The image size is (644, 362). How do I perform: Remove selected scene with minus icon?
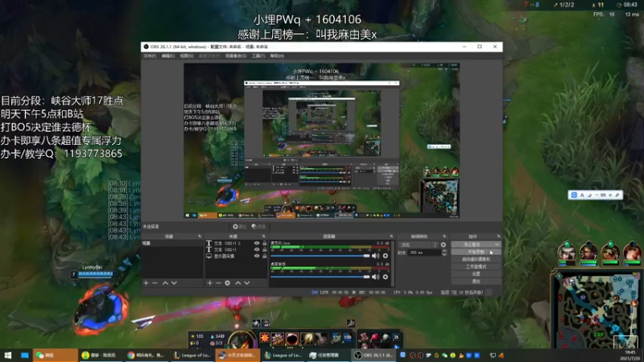click(x=155, y=283)
